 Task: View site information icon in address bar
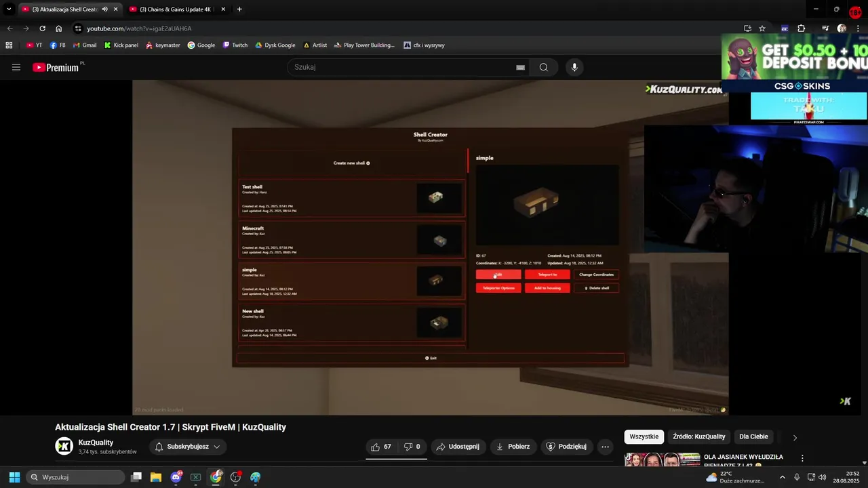[78, 28]
